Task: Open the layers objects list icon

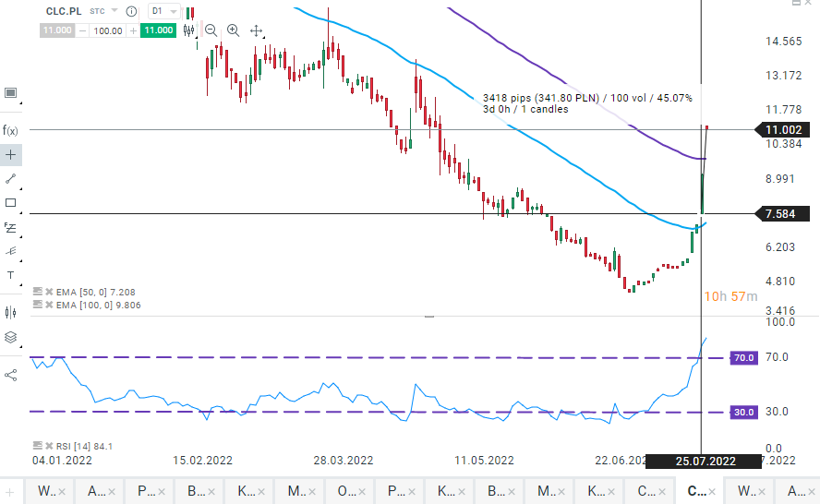Action: (x=10, y=337)
